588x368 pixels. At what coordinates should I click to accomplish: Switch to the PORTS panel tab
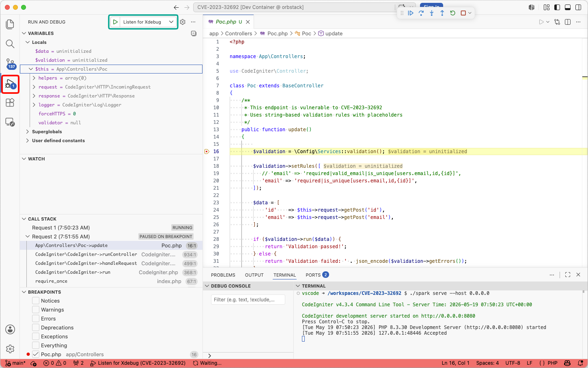pyautogui.click(x=317, y=275)
